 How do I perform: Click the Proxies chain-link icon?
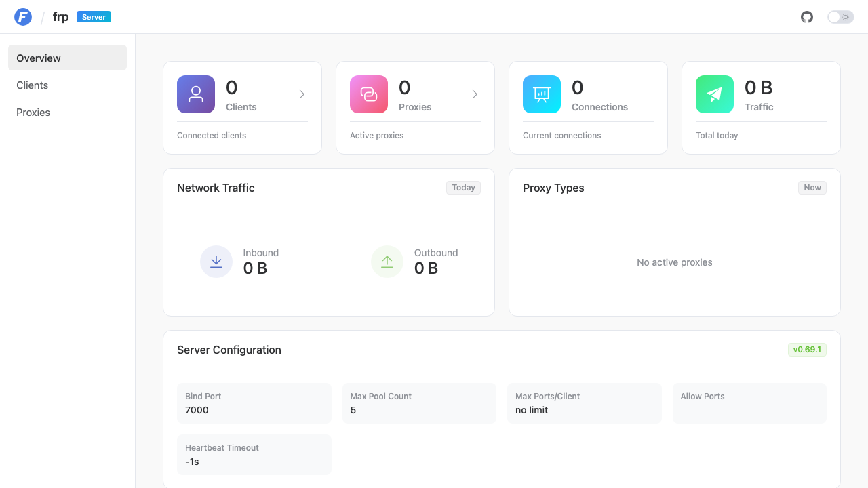click(x=369, y=94)
